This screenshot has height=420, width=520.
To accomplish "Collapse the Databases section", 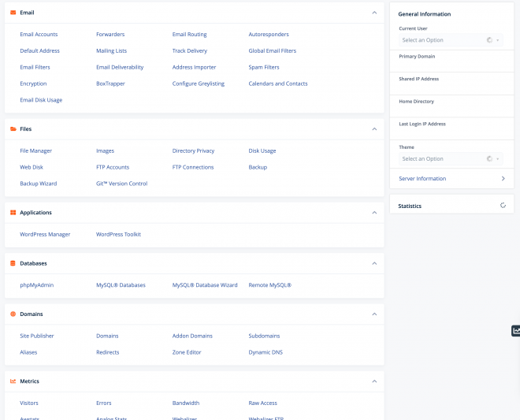I will pyautogui.click(x=374, y=263).
